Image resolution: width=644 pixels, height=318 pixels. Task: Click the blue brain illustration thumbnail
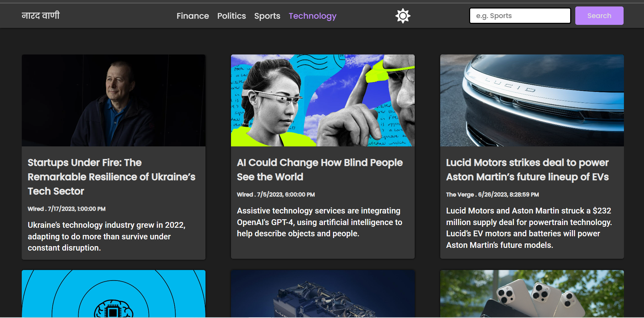click(114, 294)
